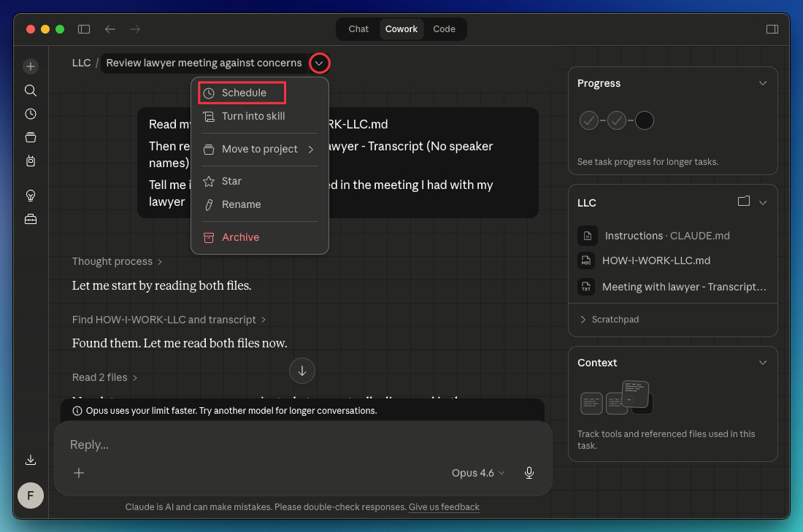This screenshot has width=803, height=532.
Task: Choose Rename in the task menu
Action: click(260, 204)
